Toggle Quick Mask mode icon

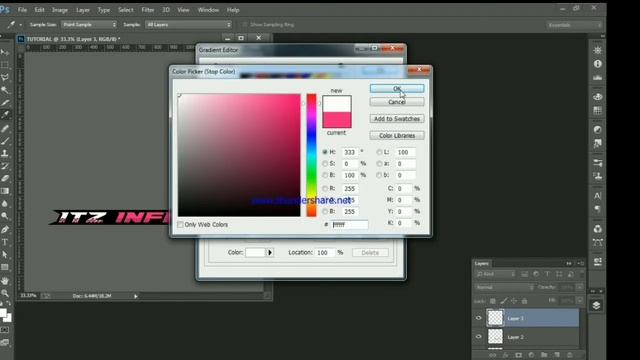tap(4, 330)
